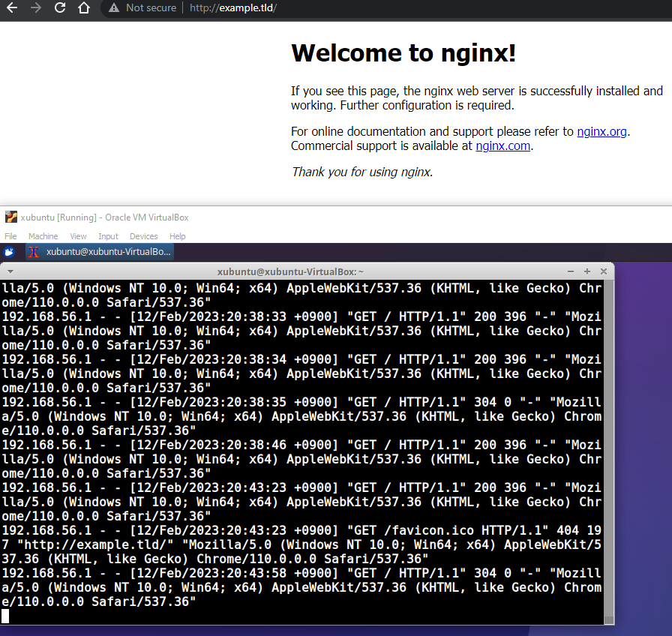Click the log line with timestamp 20:38:34

[301, 373]
